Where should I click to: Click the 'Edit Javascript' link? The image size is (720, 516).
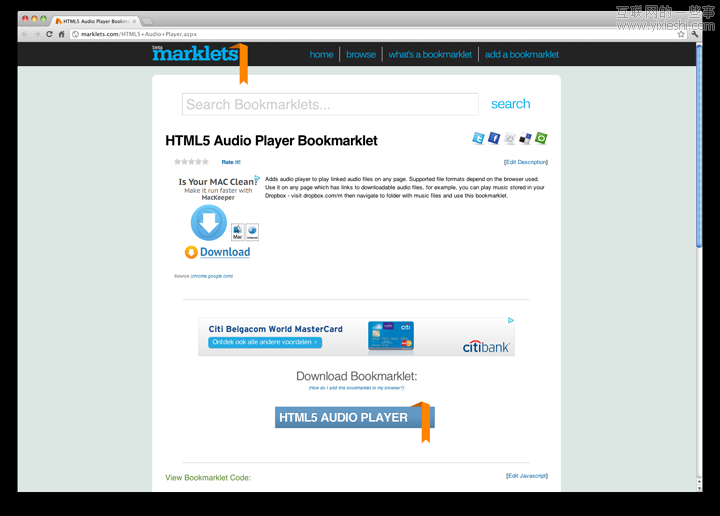click(x=527, y=476)
